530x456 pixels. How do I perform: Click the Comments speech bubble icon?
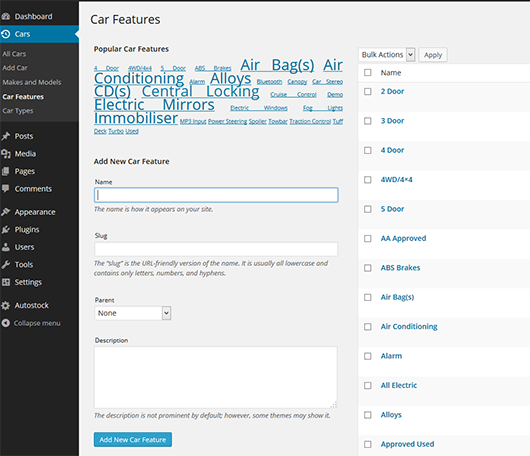[6, 189]
